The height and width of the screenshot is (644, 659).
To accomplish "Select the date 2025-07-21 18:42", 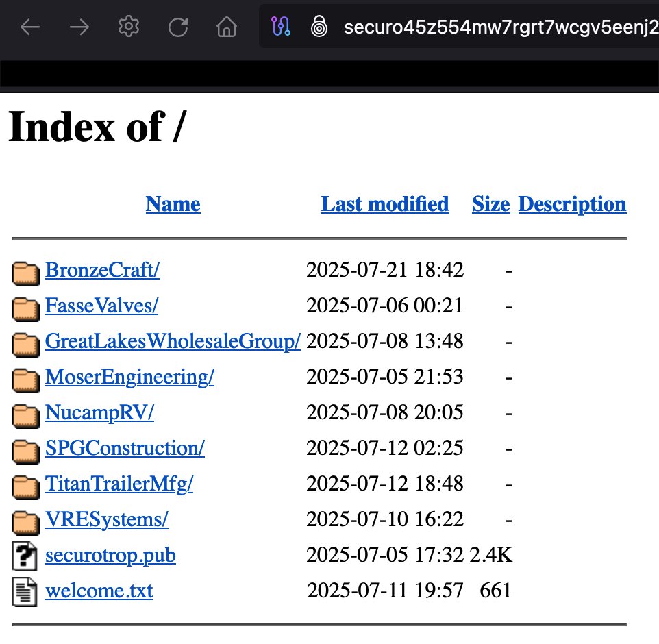I will (385, 270).
